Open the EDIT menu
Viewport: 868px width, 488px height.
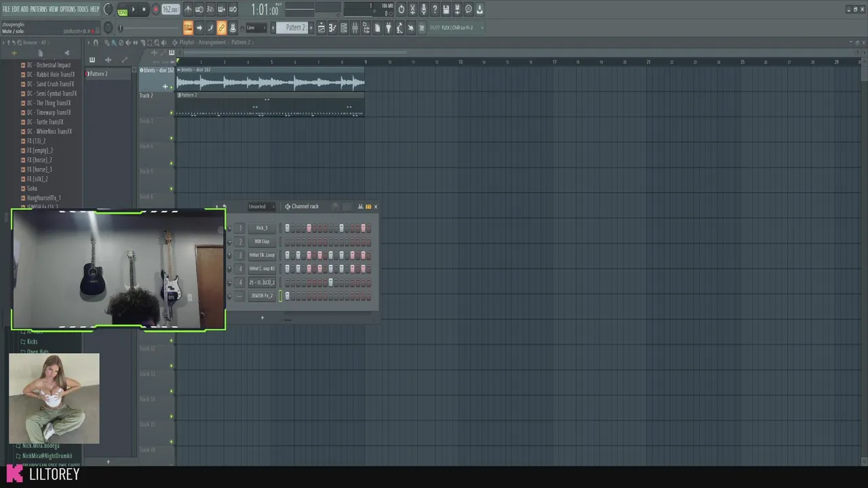16,9
